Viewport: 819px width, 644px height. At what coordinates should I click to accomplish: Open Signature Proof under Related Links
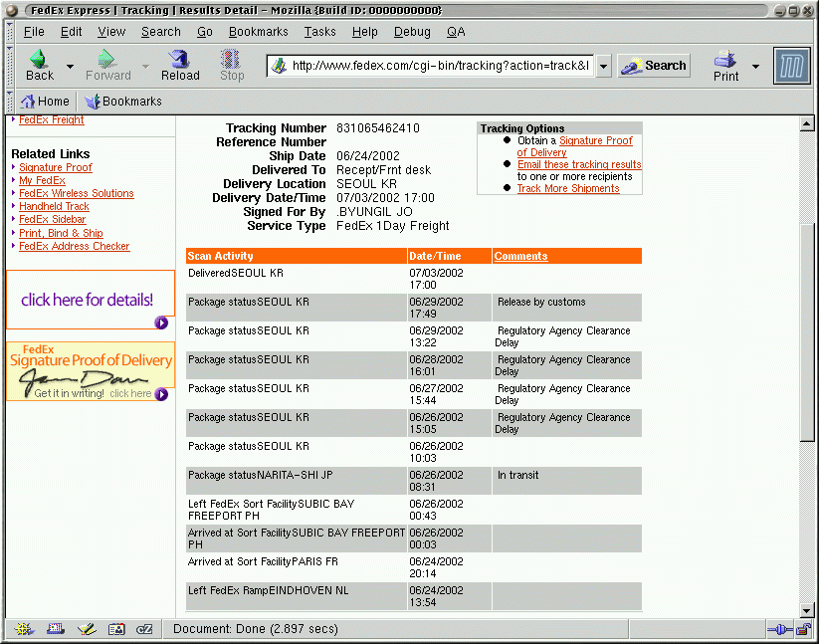coord(56,167)
